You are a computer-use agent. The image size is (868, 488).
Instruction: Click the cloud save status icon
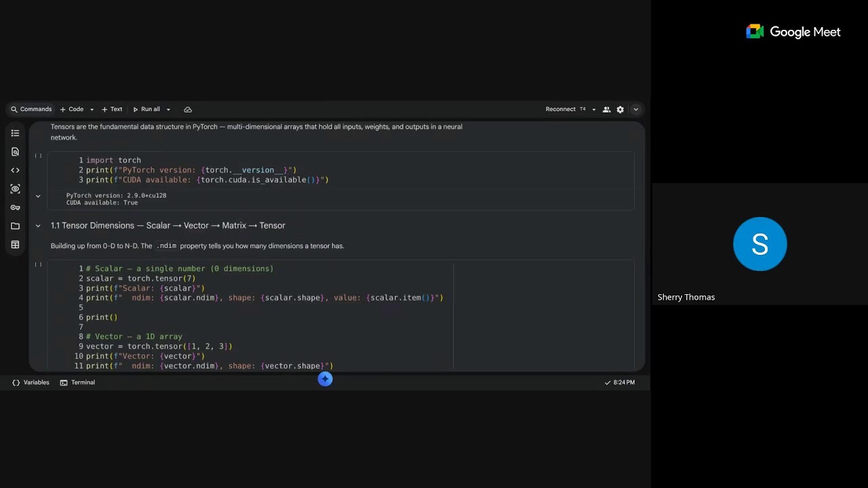pos(188,109)
